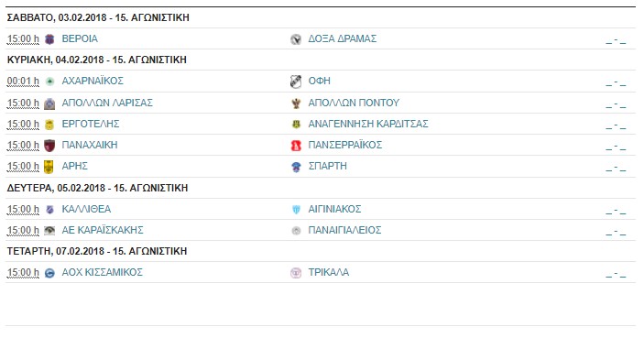Click the ΑΡΗΣ yellow crest icon

(x=49, y=167)
